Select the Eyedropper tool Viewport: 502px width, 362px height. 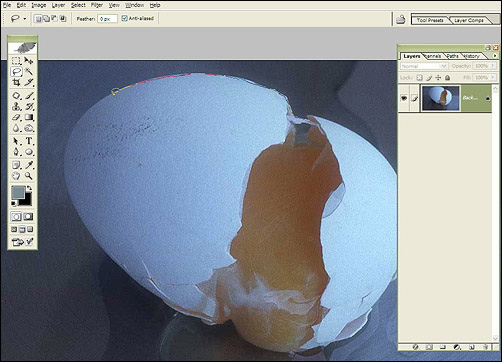tap(29, 165)
